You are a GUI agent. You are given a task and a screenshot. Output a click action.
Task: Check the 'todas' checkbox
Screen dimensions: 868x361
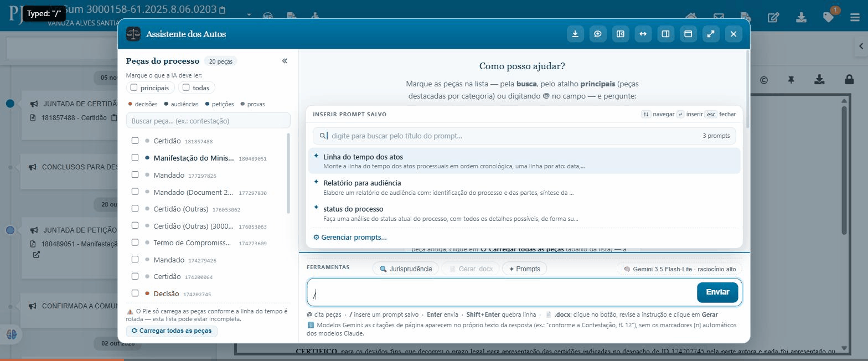click(186, 87)
